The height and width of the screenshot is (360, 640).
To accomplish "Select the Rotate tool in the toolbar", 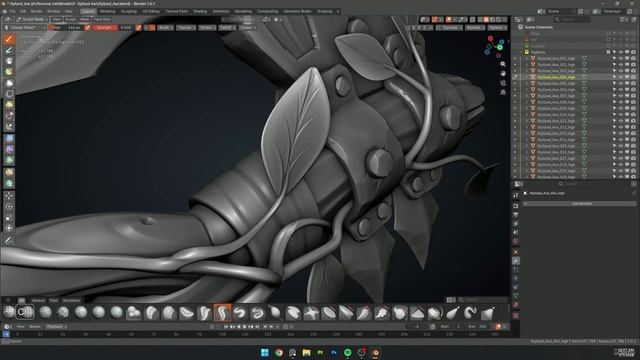I will tap(9, 207).
